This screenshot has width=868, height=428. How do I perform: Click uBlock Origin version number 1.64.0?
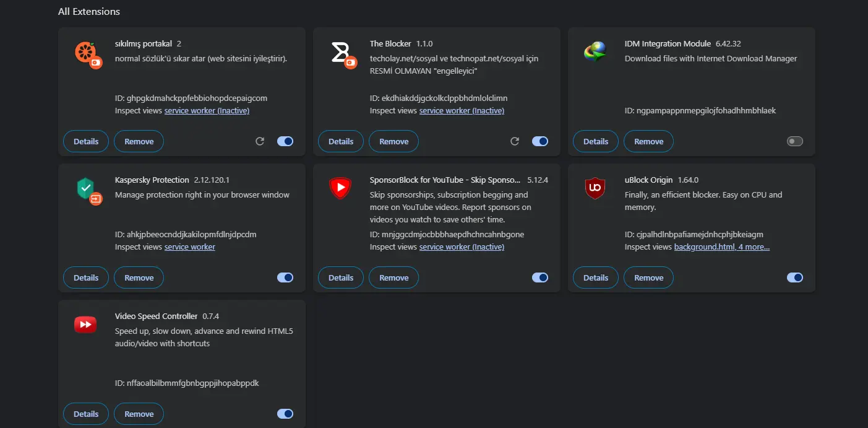(x=688, y=180)
